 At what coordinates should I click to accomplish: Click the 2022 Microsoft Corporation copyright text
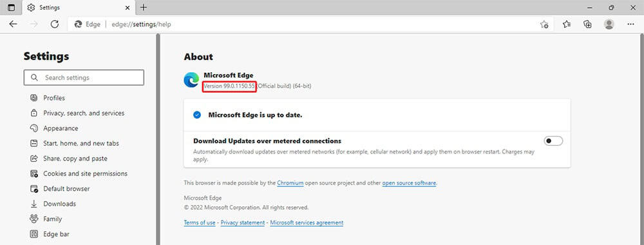pos(246,208)
